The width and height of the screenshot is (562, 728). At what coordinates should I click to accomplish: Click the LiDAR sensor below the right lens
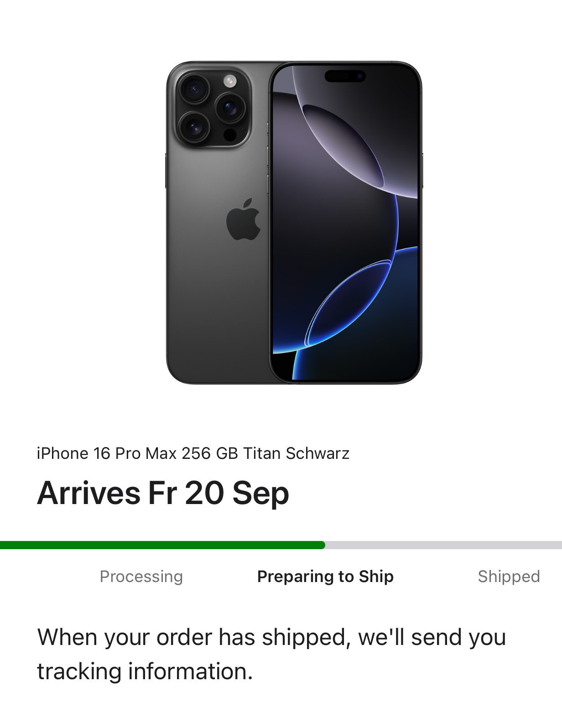tap(230, 135)
